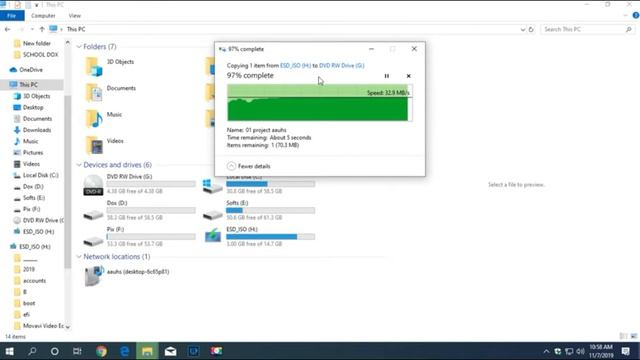Select the ESD_ISO (H:) drive icon

213,236
